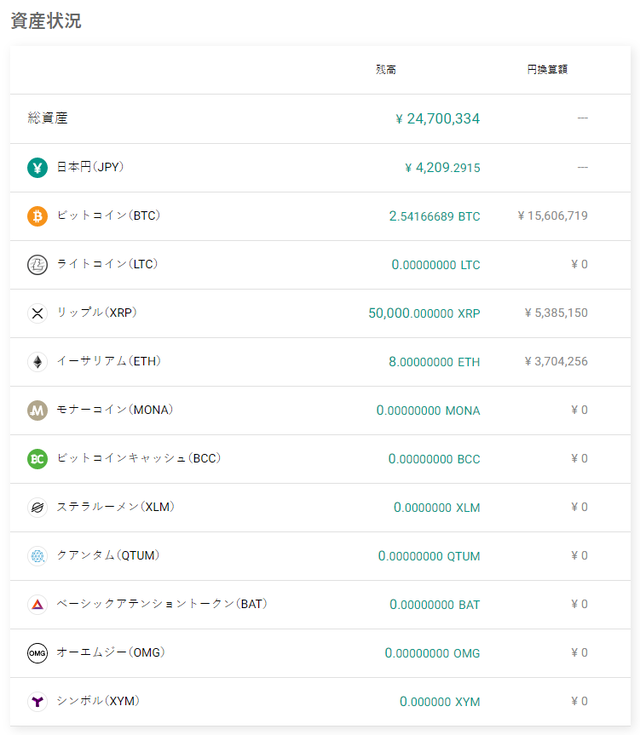The width and height of the screenshot is (640, 735).
Task: Click the ¥ 0 value in XYM row
Action: point(580,701)
